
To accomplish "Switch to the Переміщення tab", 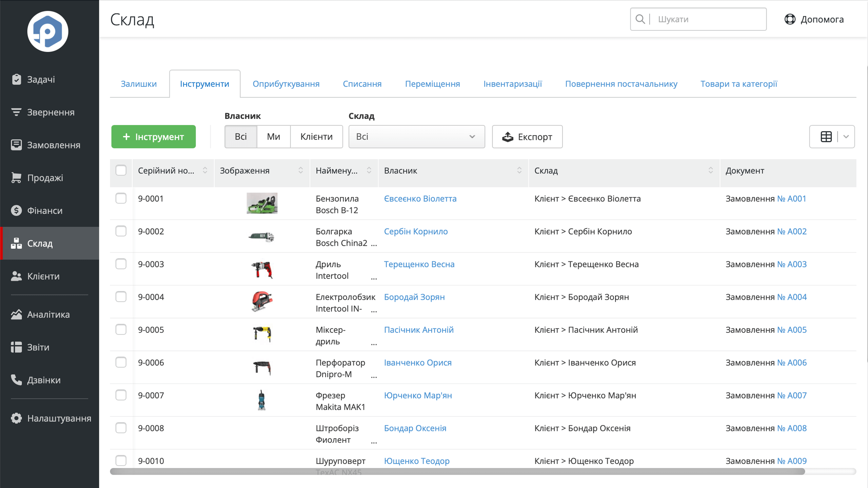I will coord(432,84).
